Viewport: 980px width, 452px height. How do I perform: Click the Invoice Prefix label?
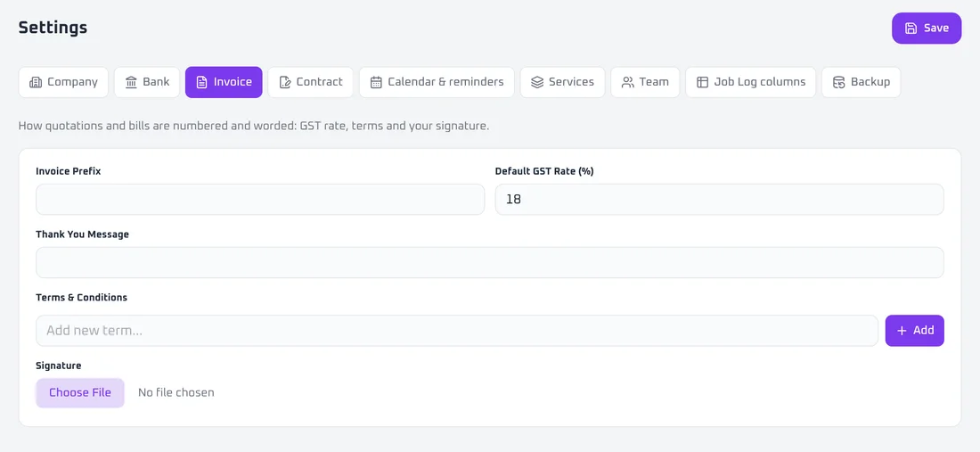pyautogui.click(x=68, y=171)
